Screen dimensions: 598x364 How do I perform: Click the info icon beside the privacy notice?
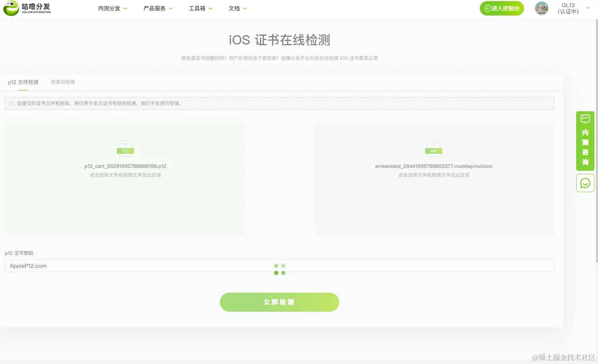(11, 103)
